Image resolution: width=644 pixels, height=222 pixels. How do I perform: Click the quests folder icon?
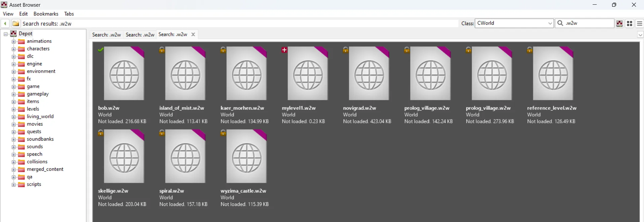coord(21,132)
